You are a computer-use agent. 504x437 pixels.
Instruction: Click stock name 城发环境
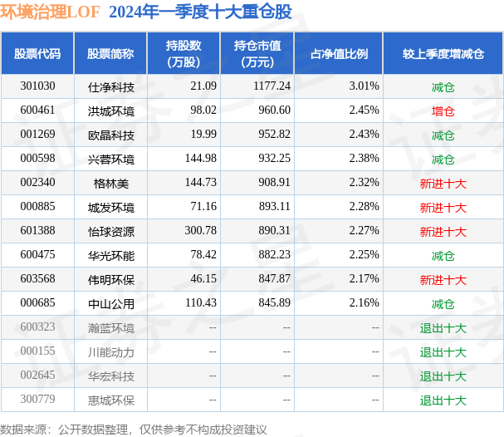coord(111,208)
